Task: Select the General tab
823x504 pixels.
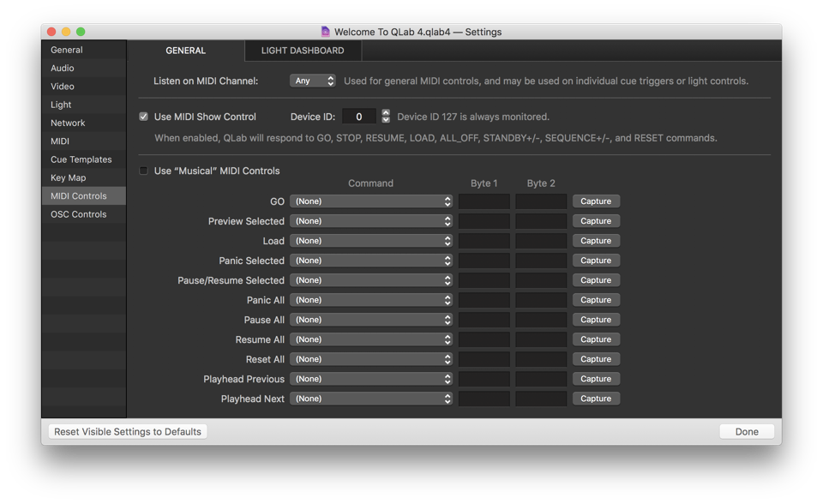Action: (x=185, y=51)
